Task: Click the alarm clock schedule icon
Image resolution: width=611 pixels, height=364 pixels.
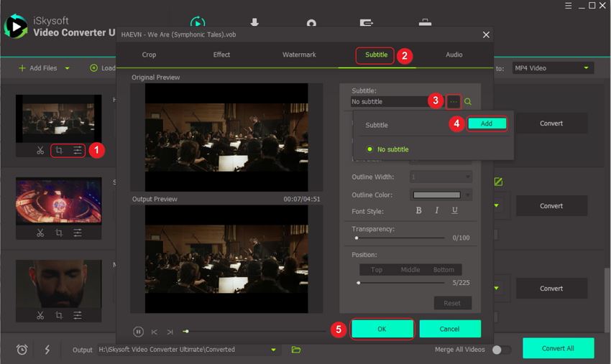Action: (22, 350)
